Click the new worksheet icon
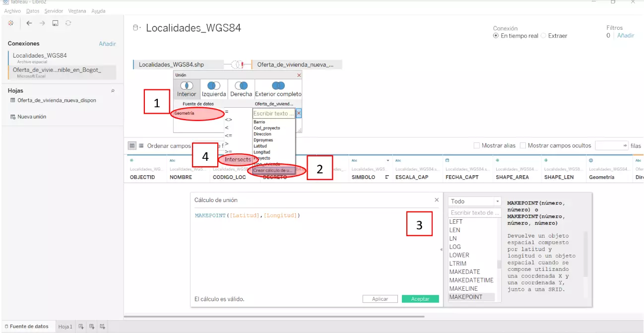644x333 pixels. coord(81,326)
